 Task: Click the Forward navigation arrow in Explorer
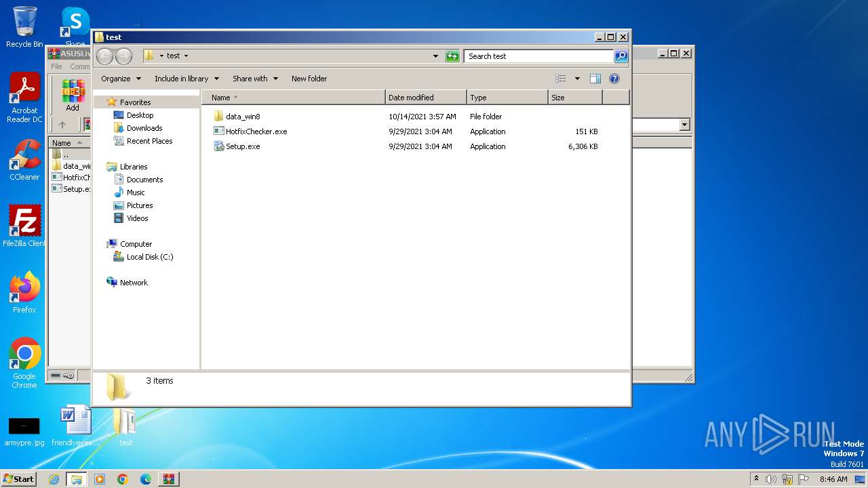(123, 56)
